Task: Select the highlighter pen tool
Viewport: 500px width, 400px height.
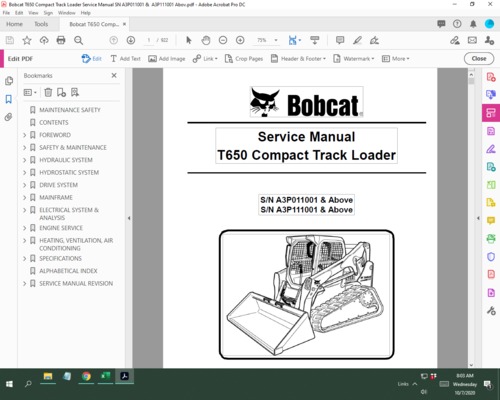Action: point(357,40)
